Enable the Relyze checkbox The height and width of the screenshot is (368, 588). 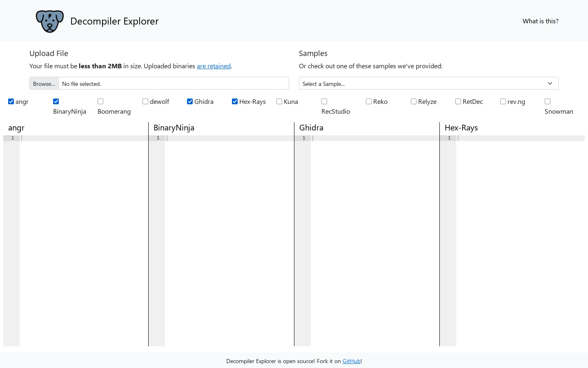[414, 101]
